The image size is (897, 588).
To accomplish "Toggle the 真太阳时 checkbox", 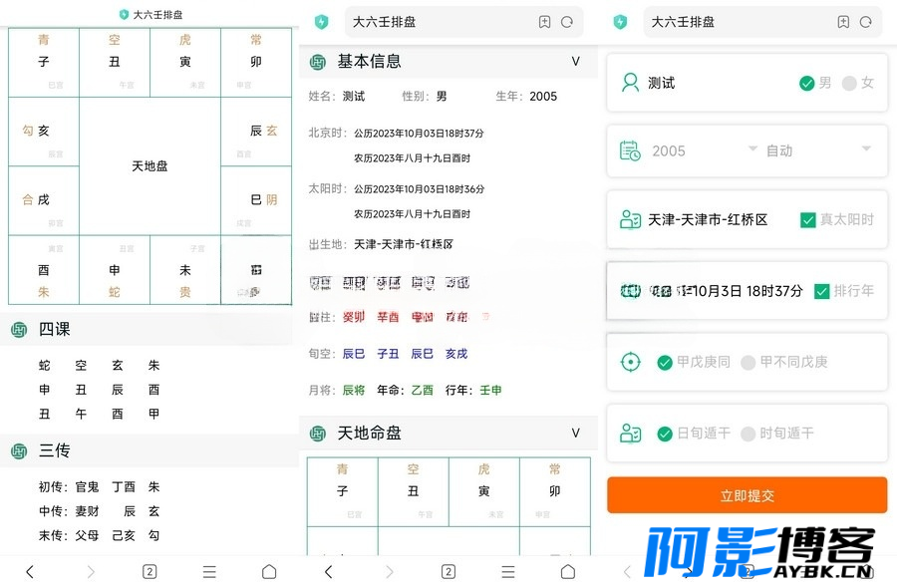I will coord(807,220).
